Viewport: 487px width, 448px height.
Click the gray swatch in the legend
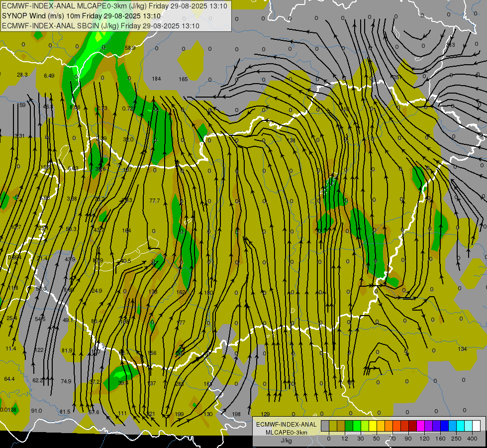325,426
